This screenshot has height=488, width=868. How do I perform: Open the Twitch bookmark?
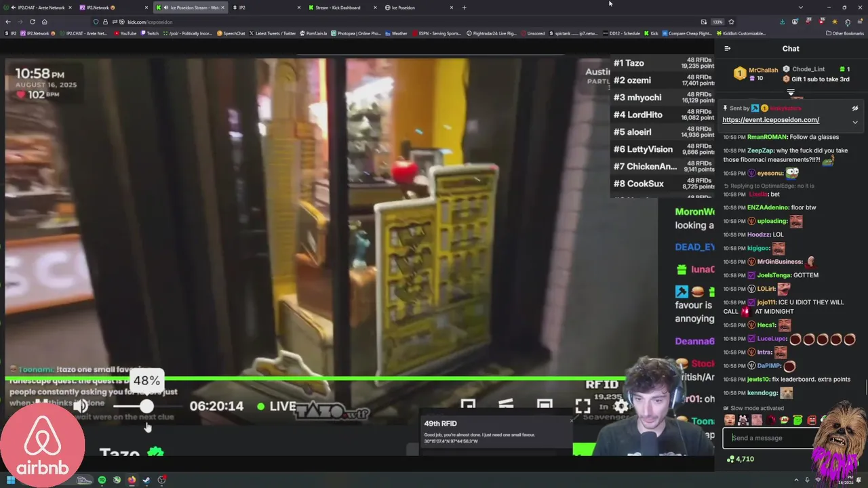149,33
